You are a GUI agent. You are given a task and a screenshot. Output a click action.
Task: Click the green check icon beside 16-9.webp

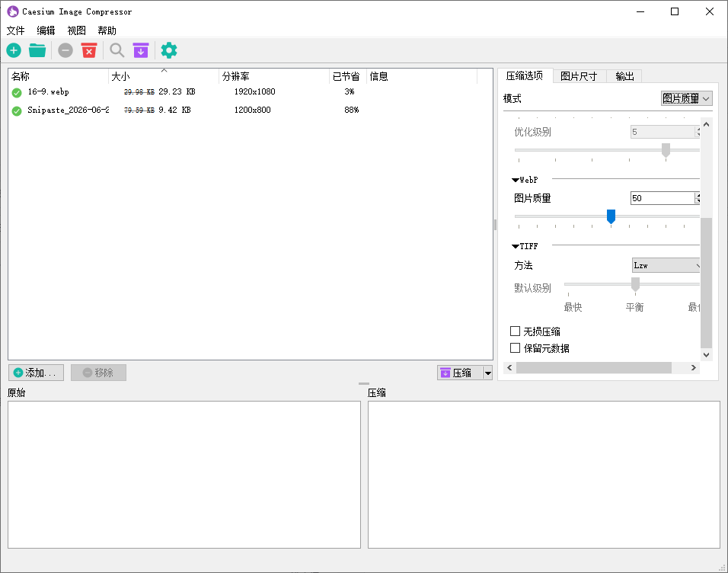pos(17,92)
